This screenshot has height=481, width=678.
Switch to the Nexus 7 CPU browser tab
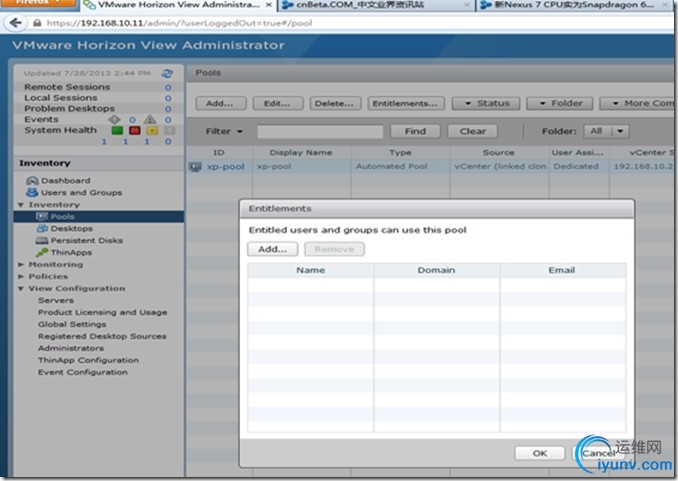click(x=573, y=5)
